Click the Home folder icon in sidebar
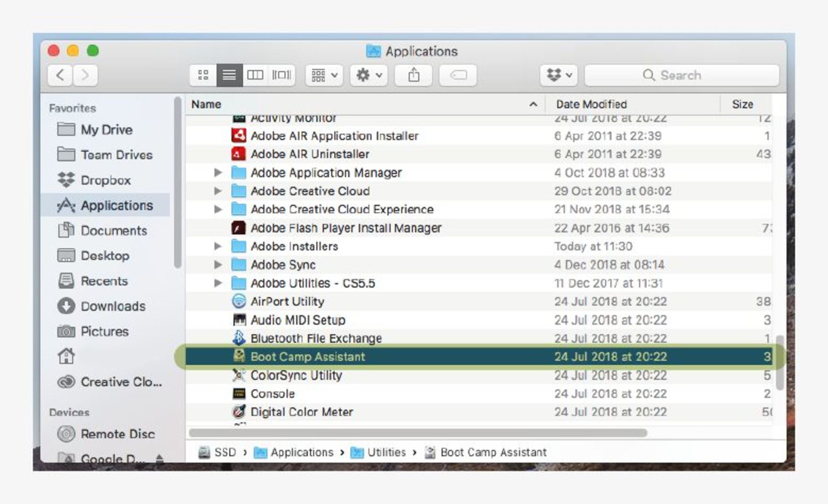The image size is (828, 504). click(66, 356)
